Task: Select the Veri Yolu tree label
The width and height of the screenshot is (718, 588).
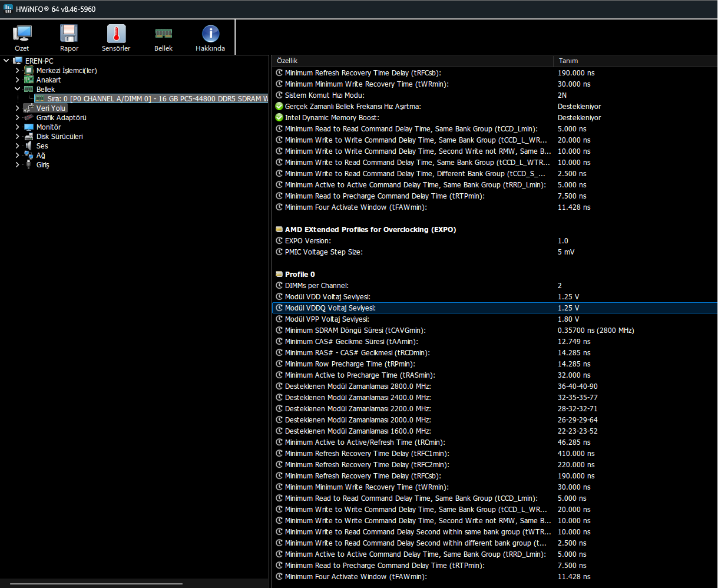Action: (51, 108)
